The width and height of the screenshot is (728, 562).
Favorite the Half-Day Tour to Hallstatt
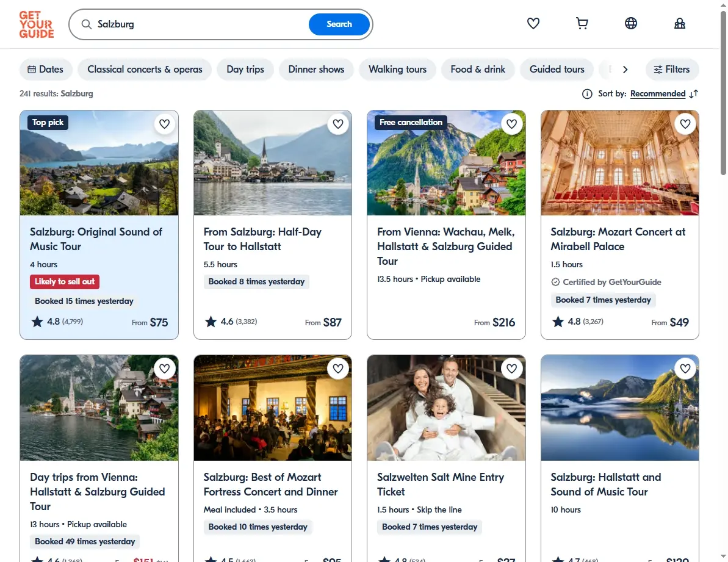[338, 124]
